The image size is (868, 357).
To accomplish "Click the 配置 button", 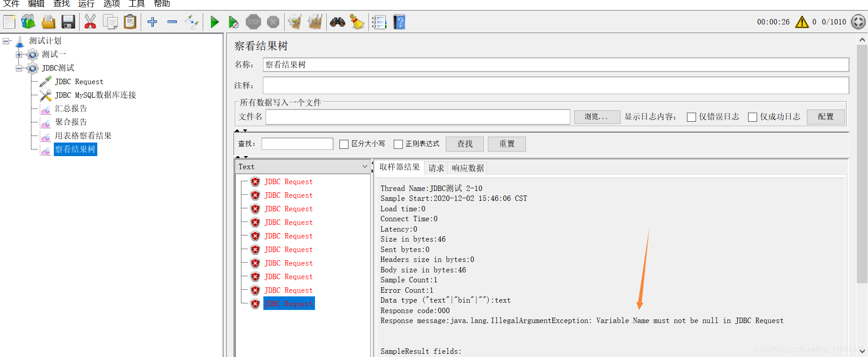I will (826, 117).
